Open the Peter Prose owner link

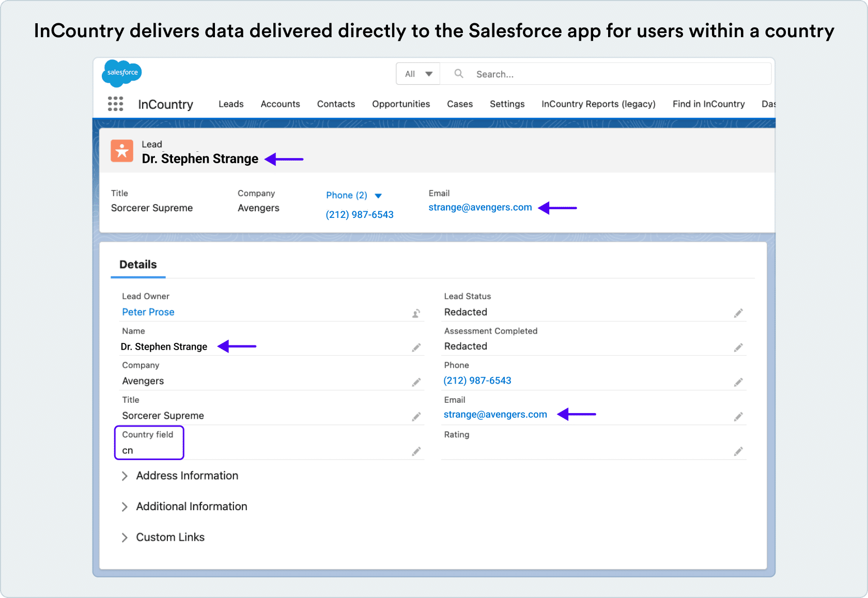click(x=148, y=312)
